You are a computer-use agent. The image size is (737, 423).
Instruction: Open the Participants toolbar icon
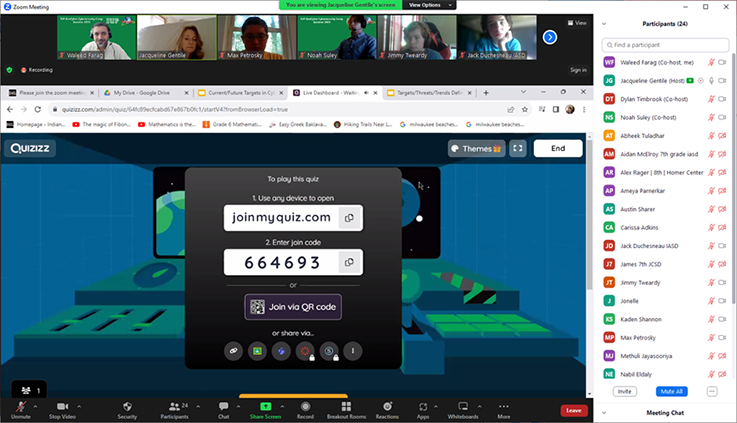[x=174, y=406]
